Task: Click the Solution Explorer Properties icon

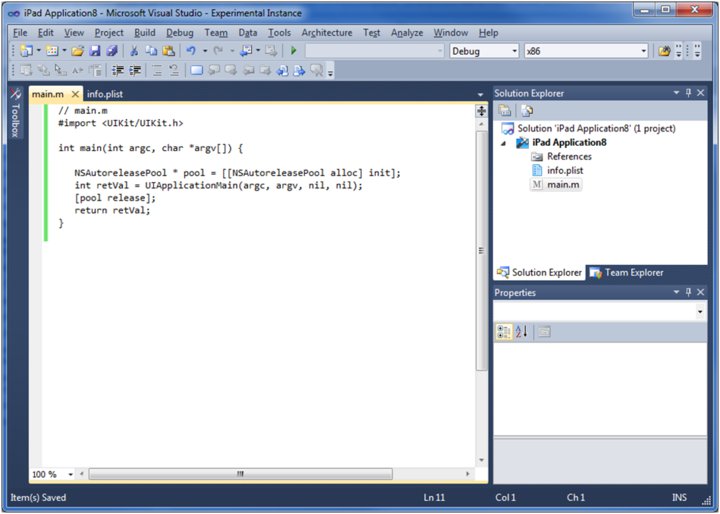Action: (505, 111)
